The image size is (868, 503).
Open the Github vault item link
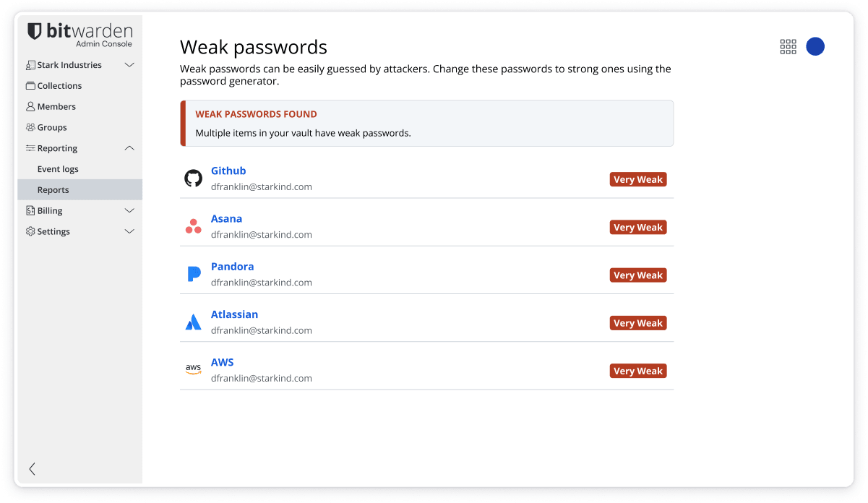coord(228,171)
